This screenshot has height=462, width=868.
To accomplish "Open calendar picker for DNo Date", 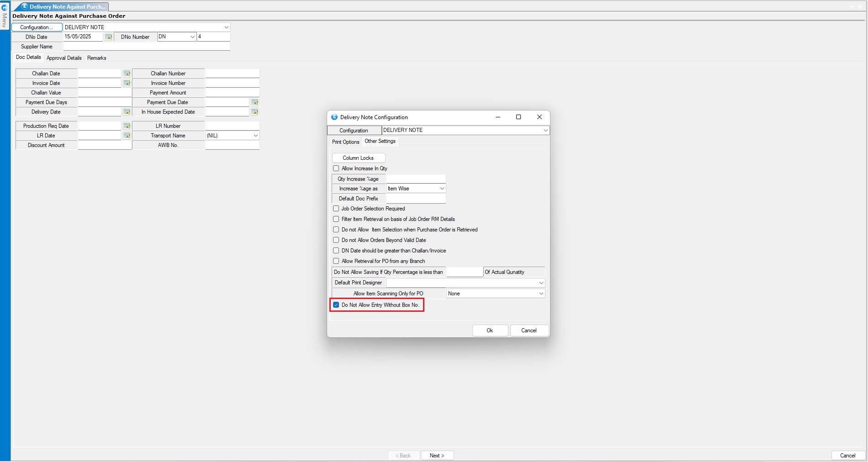I will pyautogui.click(x=108, y=37).
